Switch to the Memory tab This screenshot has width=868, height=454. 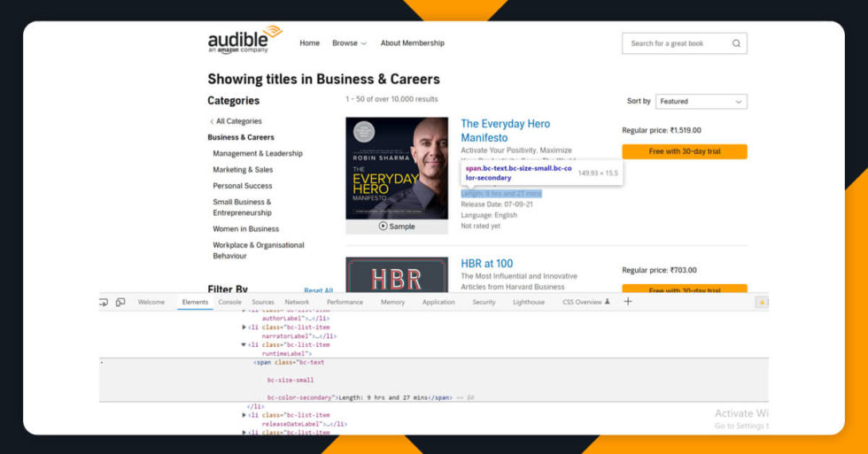tap(393, 302)
